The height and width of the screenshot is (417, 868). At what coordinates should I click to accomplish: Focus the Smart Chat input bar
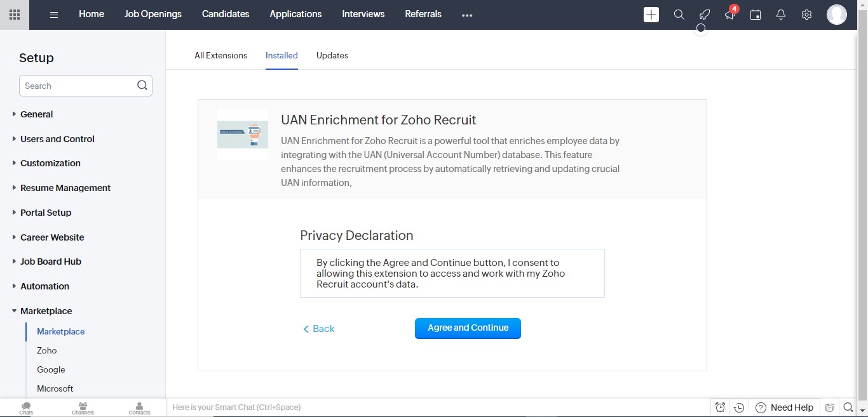(x=438, y=407)
